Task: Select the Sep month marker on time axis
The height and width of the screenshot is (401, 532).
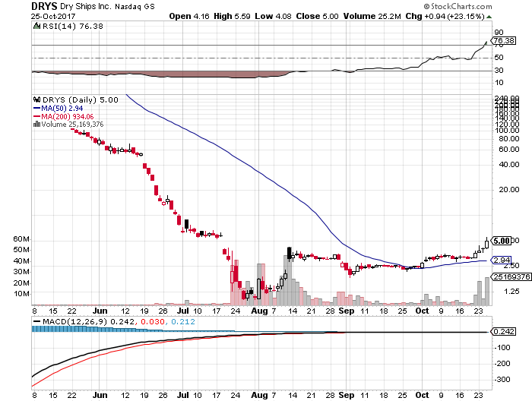Action: (346, 311)
